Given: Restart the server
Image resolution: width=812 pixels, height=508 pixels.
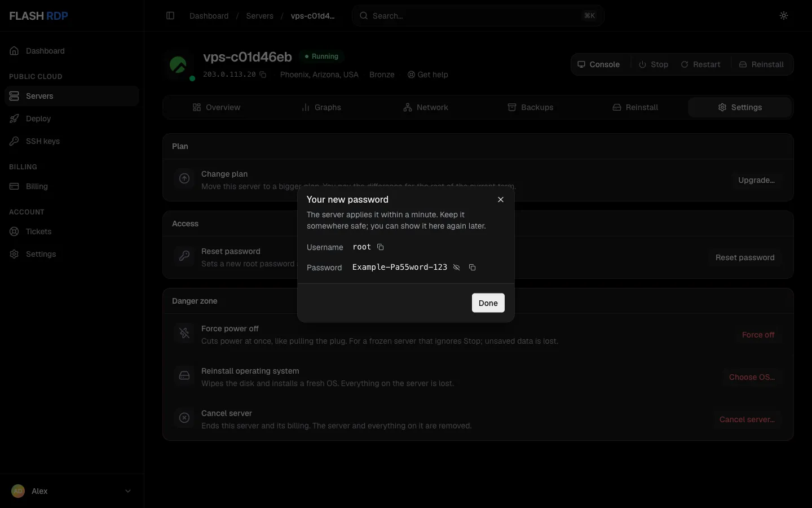Looking at the screenshot, I should (x=700, y=64).
